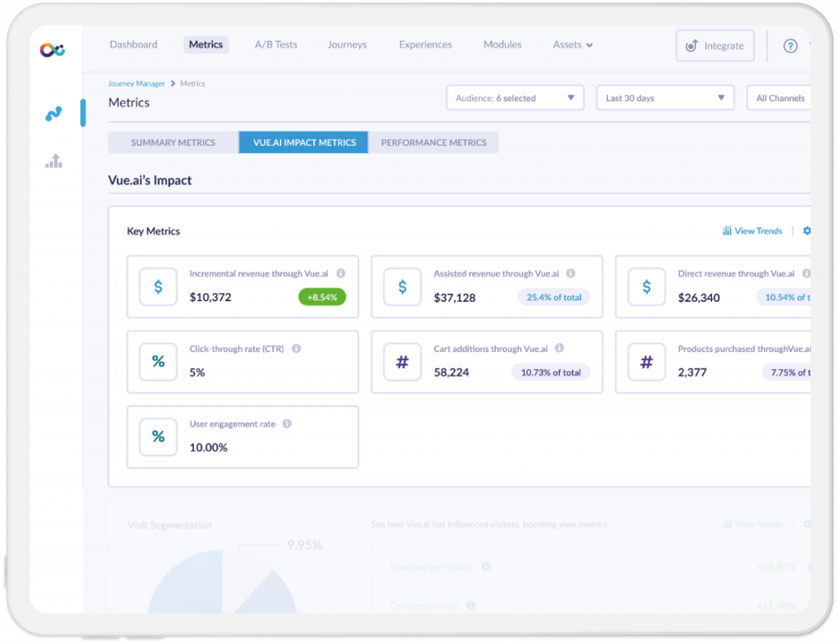838x644 pixels.
Task: Click the 10.73% of total badge
Action: tap(551, 372)
